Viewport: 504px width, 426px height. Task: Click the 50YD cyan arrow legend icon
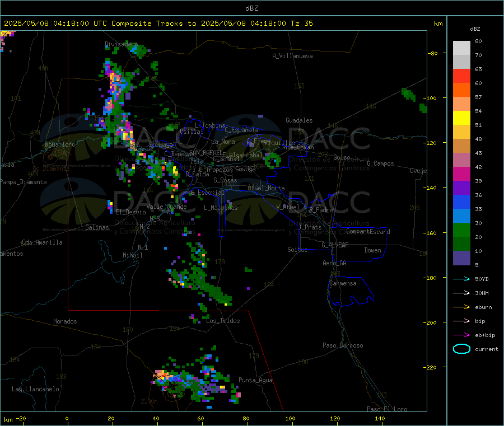pos(461,279)
